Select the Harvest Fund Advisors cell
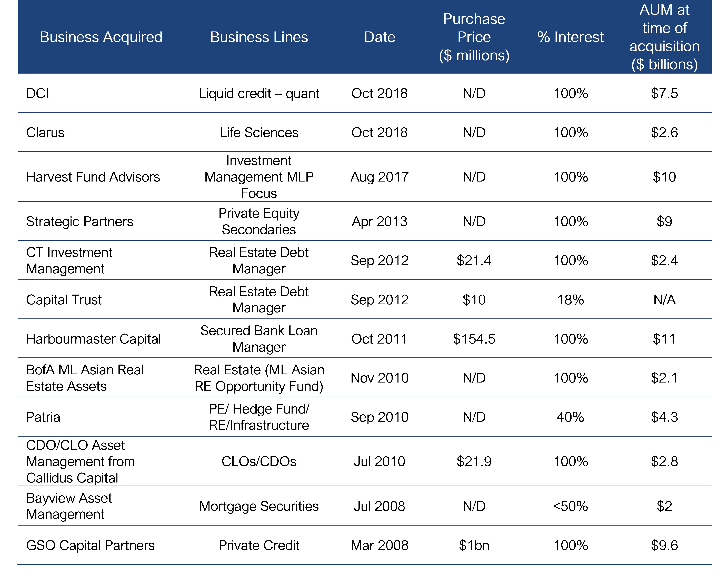 pos(93,177)
